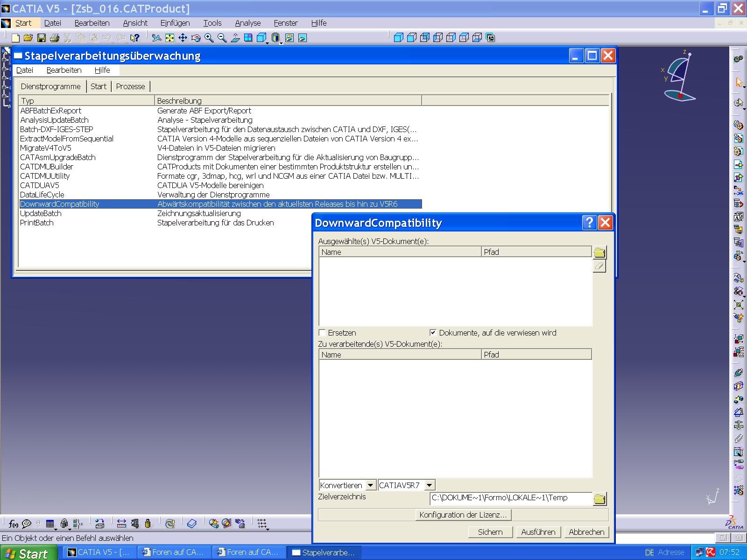This screenshot has height=560, width=747.
Task: Click the Konfiguration der Lizenz button
Action: (463, 515)
